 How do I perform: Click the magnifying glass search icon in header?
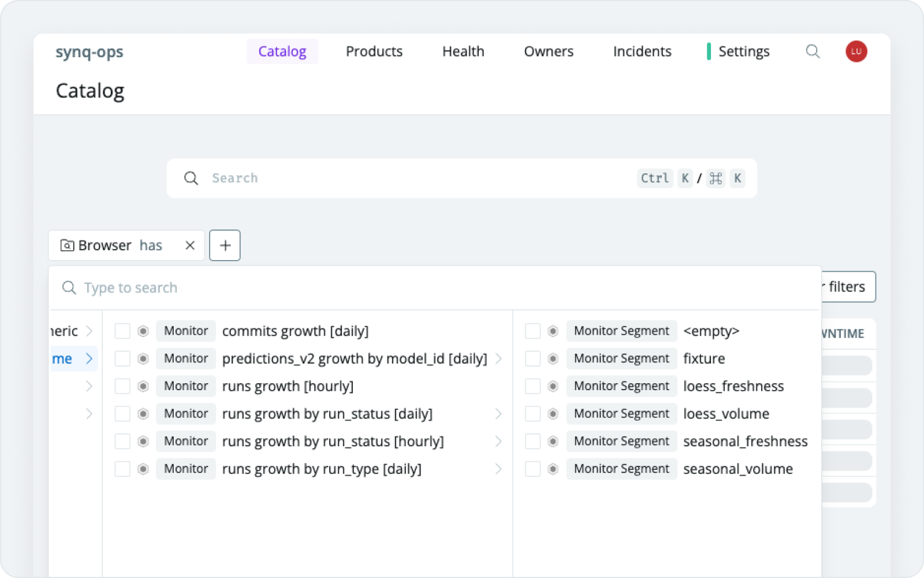click(x=813, y=51)
